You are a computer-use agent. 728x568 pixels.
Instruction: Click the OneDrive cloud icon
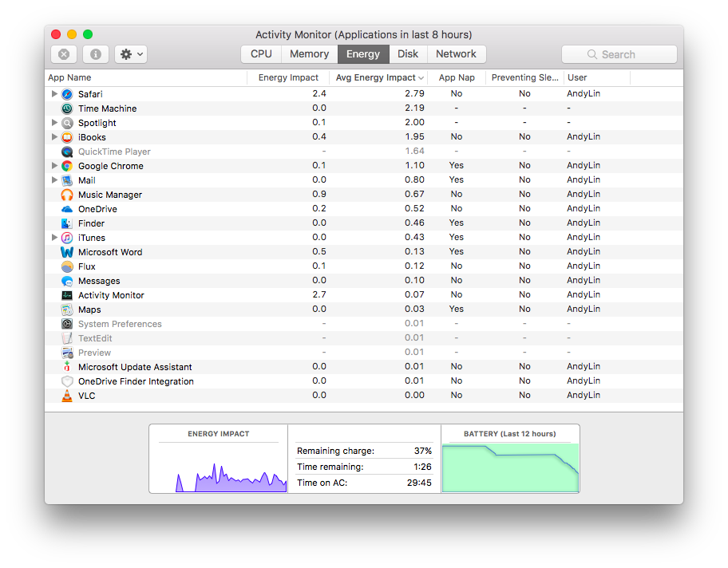67,209
